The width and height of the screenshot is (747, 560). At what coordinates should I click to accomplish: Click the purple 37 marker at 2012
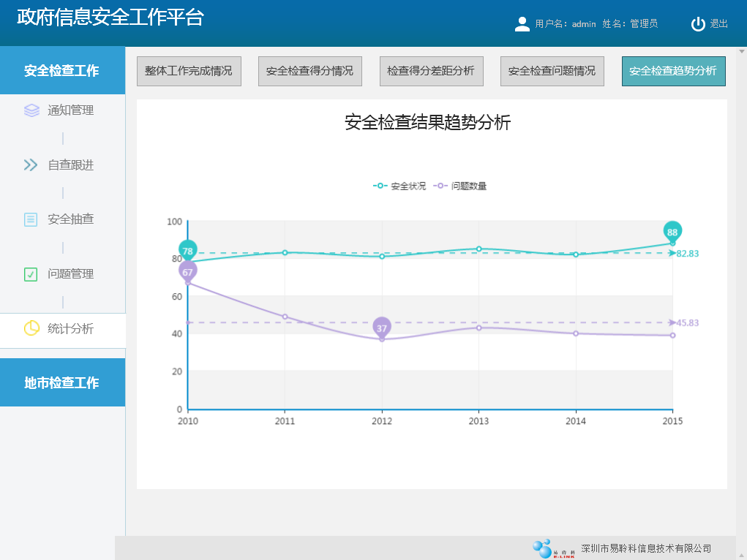pos(382,328)
